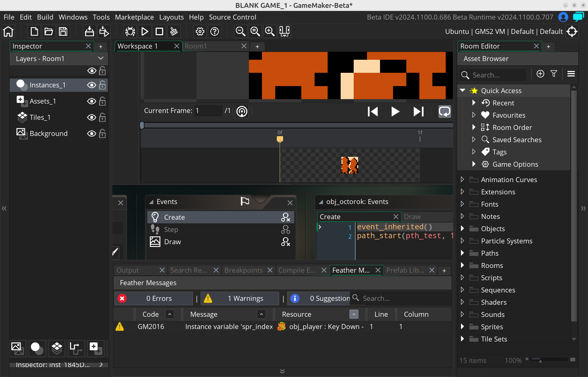Open an existing project folder icon
Image resolution: width=588 pixels, height=377 pixels.
49,32
